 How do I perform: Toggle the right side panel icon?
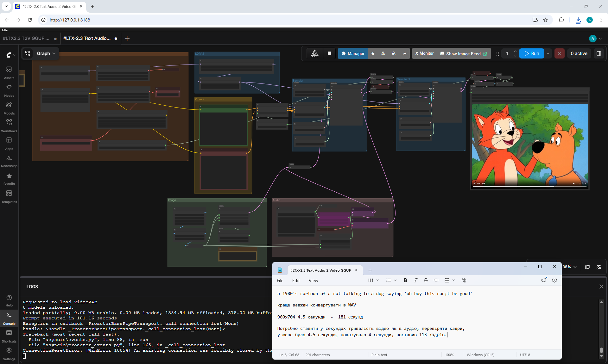599,53
